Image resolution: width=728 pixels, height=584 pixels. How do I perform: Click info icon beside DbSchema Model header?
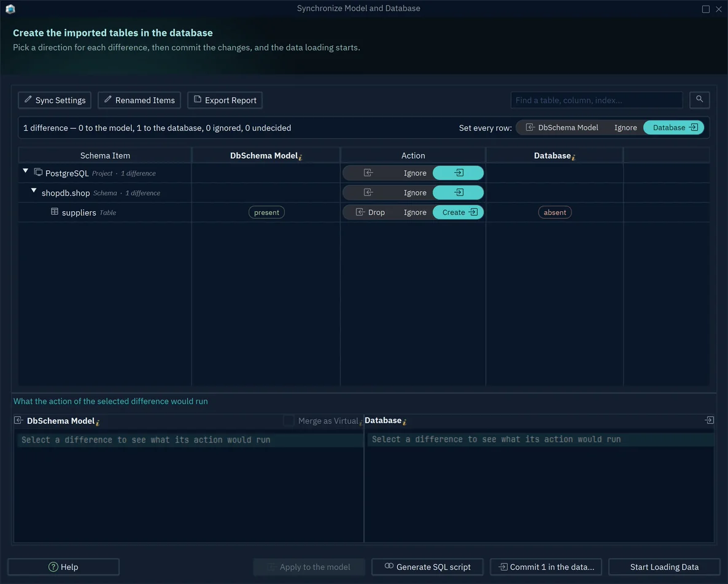pos(300,157)
